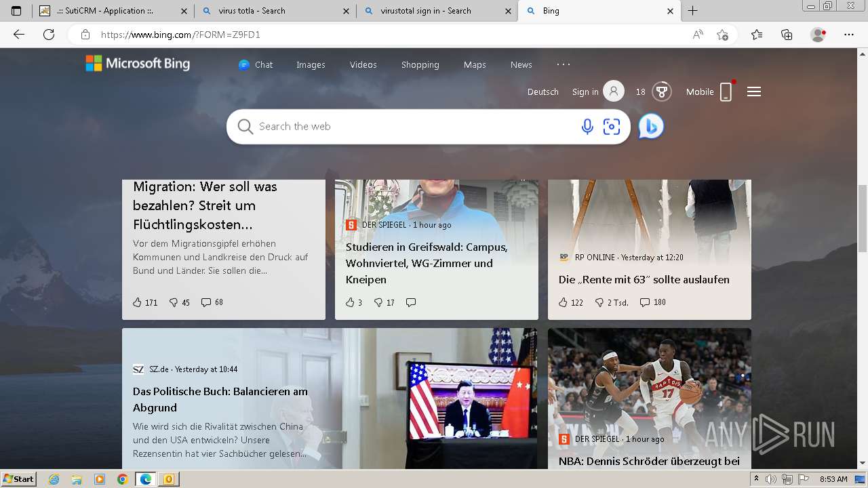Image resolution: width=868 pixels, height=488 pixels.
Task: Open the Bing hamburger menu
Action: pos(754,91)
